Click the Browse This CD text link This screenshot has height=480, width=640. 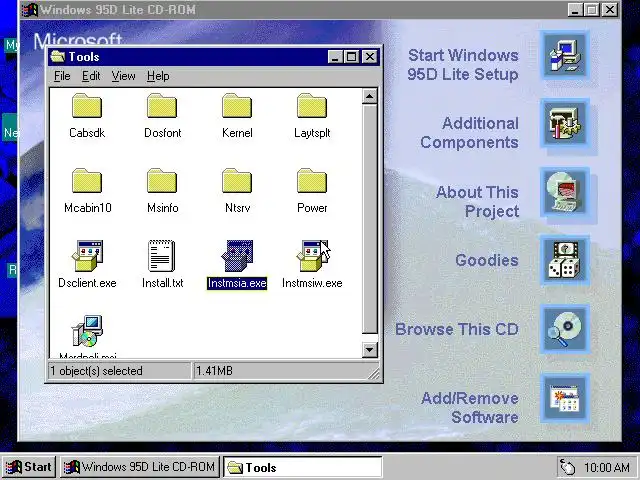point(457,329)
